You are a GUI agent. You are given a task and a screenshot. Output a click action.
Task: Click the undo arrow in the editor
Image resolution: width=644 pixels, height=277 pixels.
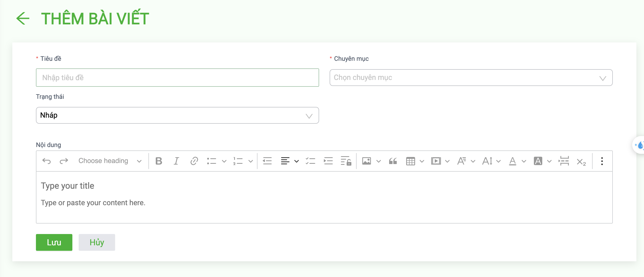[46, 161]
